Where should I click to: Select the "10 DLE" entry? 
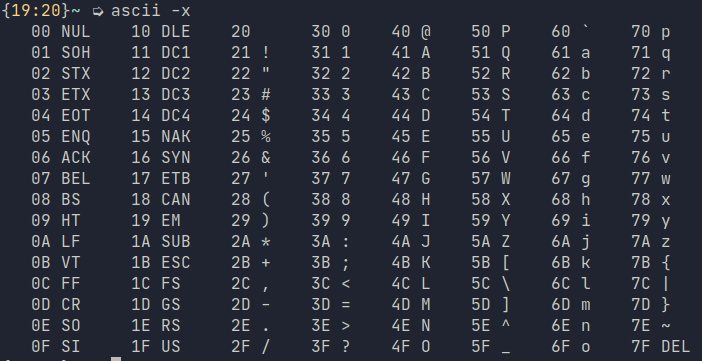tap(161, 31)
